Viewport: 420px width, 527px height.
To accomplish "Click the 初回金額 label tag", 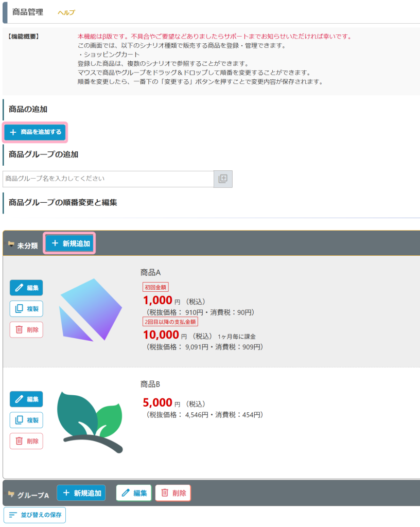I will pyautogui.click(x=155, y=287).
